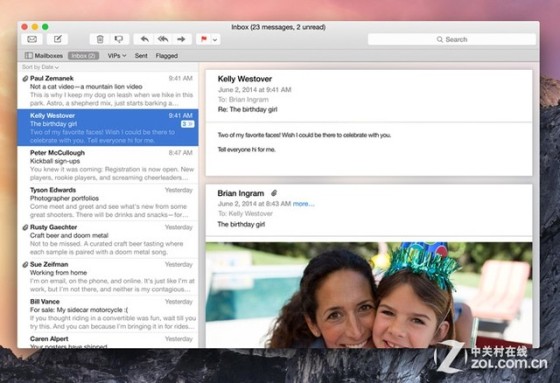Open the Flagged mailbox
Image resolution: width=560 pixels, height=383 pixels.
[x=166, y=56]
